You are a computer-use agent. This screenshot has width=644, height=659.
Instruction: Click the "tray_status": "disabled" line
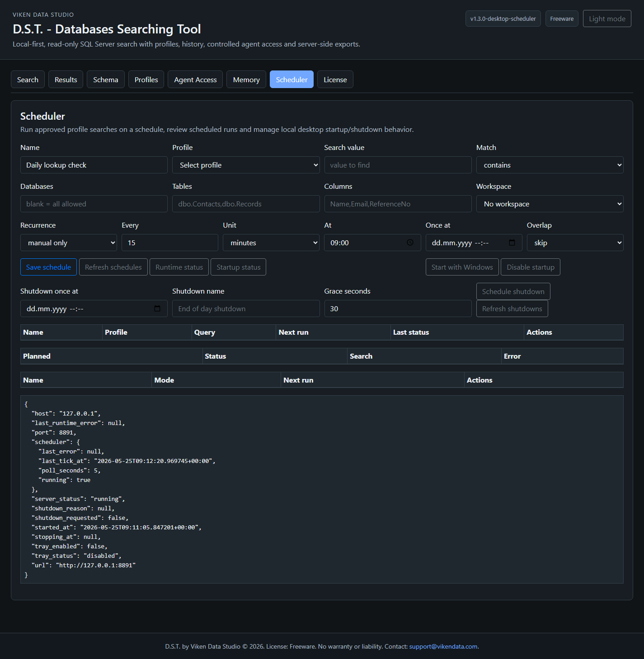point(76,556)
